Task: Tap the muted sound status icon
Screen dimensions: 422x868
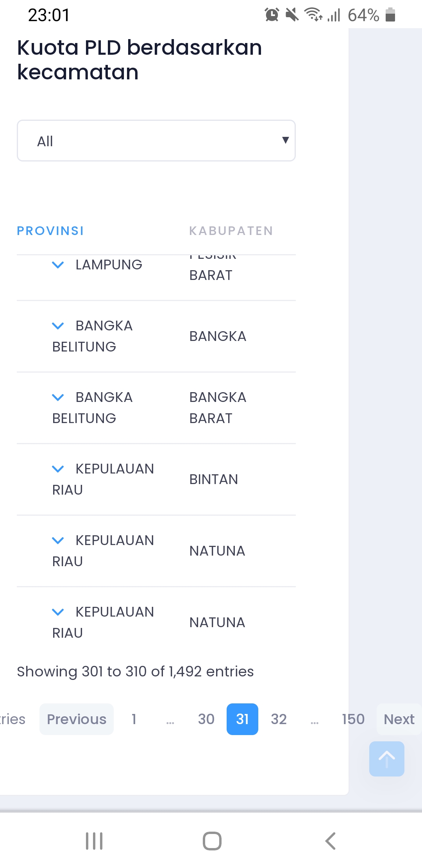Action: point(291,15)
